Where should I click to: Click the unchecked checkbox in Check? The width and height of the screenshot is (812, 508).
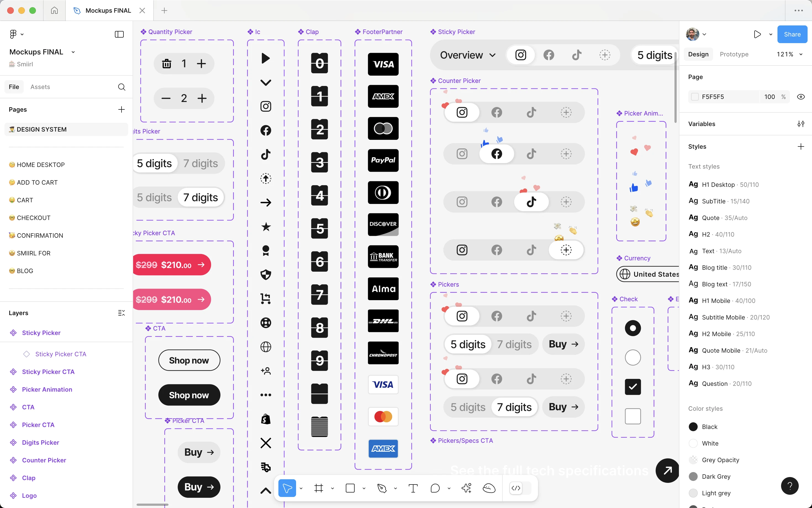633,416
